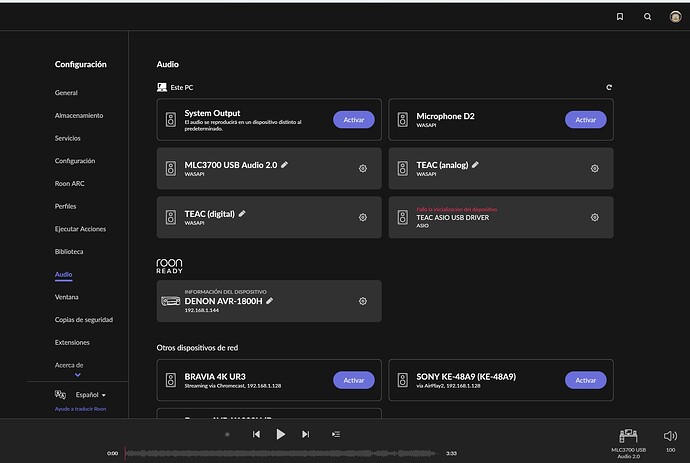Image resolution: width=690 pixels, height=463 pixels.
Task: Open settings gear for TEAC (digital)
Action: 363,217
